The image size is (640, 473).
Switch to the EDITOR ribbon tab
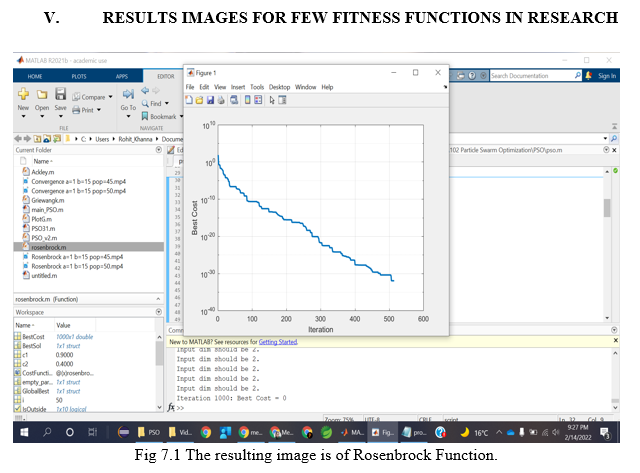[166, 76]
